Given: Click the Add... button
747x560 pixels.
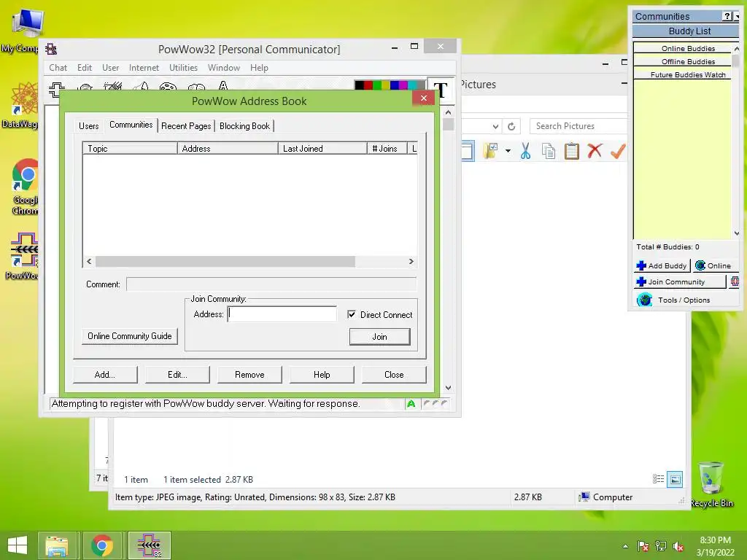Looking at the screenshot, I should (x=105, y=375).
